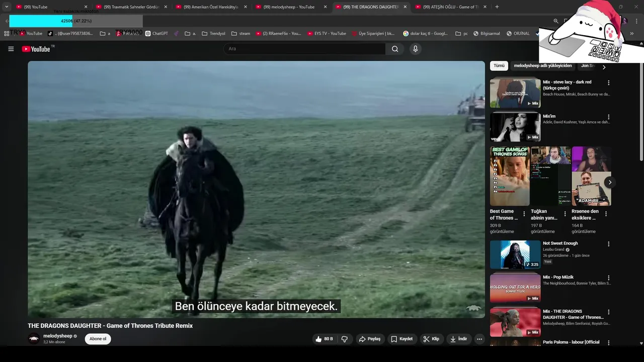The width and height of the screenshot is (644, 362).
Task: Close the Travmatik Sahneler tab
Action: (x=166, y=7)
